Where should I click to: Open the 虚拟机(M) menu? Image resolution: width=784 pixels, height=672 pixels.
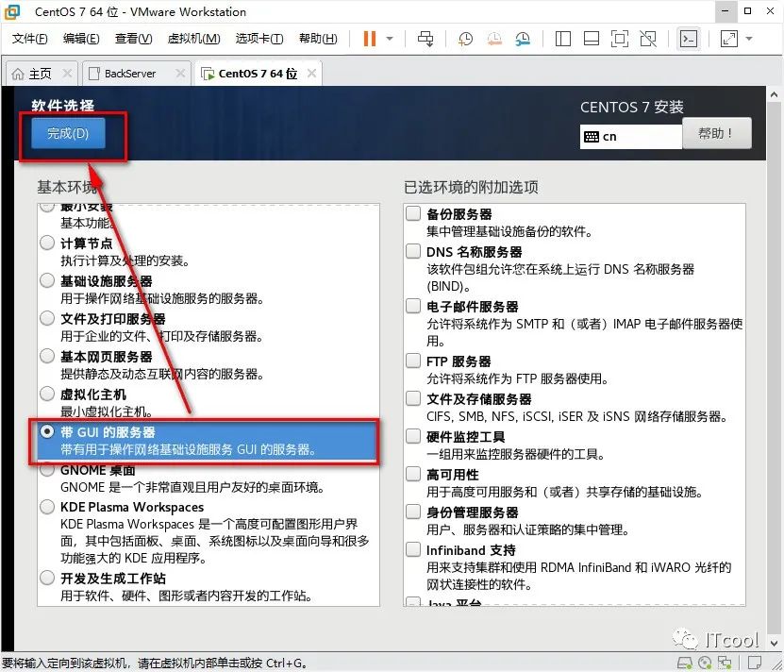coord(193,39)
